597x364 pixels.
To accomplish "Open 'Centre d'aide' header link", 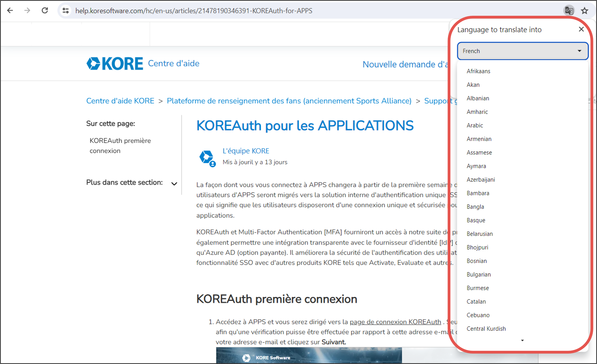I will point(174,63).
